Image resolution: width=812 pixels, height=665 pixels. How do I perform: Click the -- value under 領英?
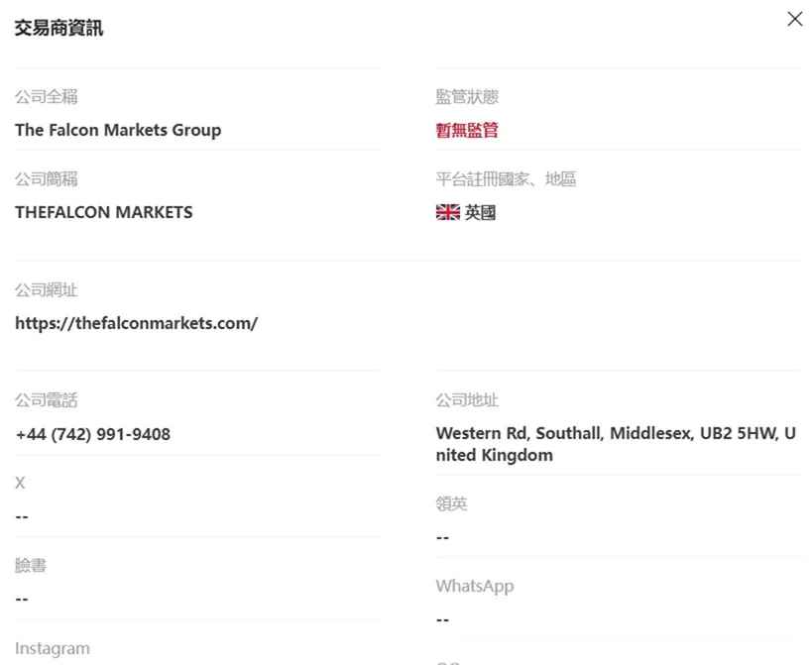click(442, 537)
